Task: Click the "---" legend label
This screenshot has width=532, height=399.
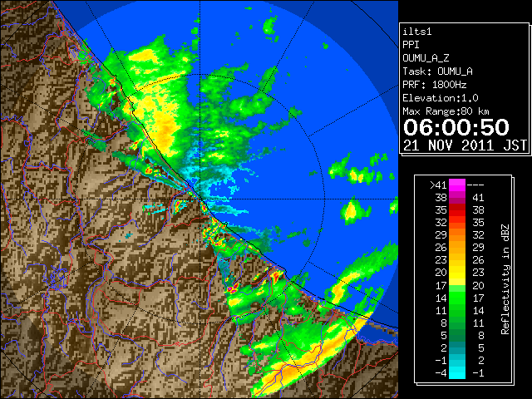Action: (475, 185)
